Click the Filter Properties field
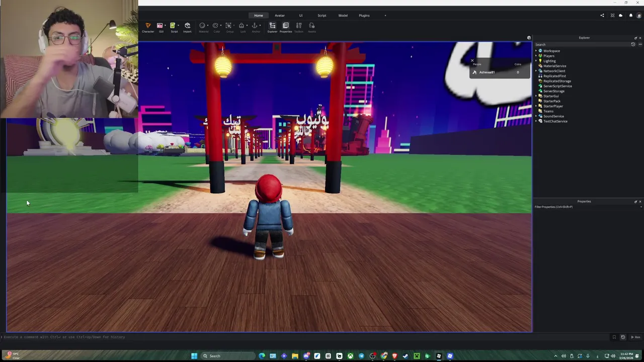The image size is (644, 362). 588,207
